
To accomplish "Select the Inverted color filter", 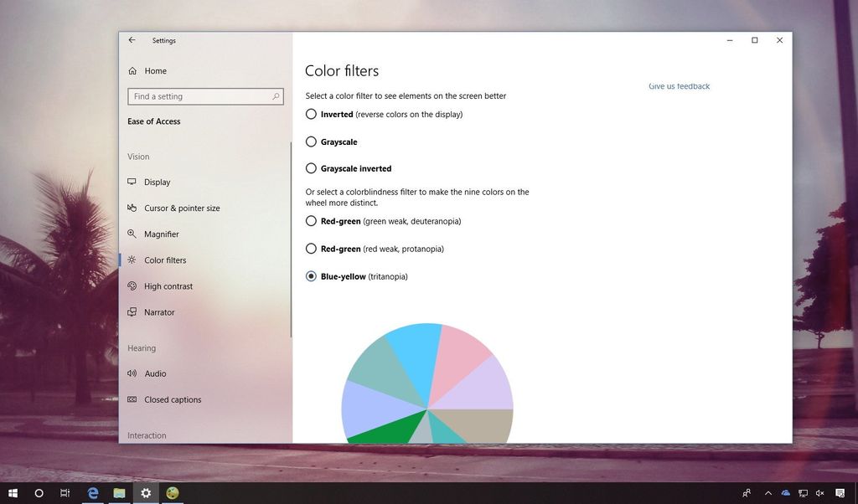I will pos(311,114).
